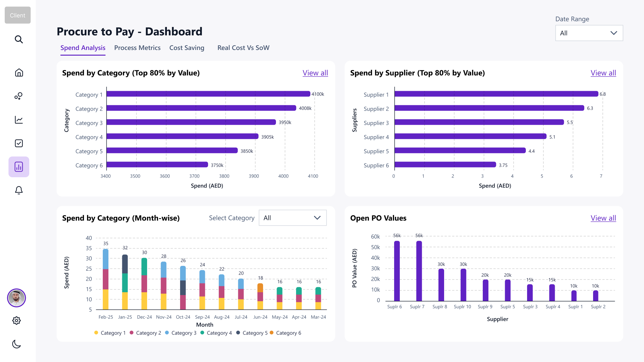This screenshot has height=362, width=644.
Task: Open the line chart trends icon
Action: pos(19,120)
